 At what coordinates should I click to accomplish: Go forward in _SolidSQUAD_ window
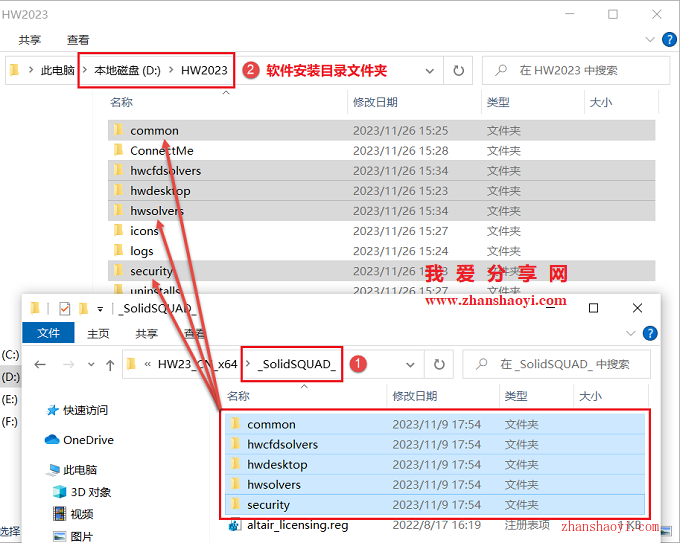point(69,364)
